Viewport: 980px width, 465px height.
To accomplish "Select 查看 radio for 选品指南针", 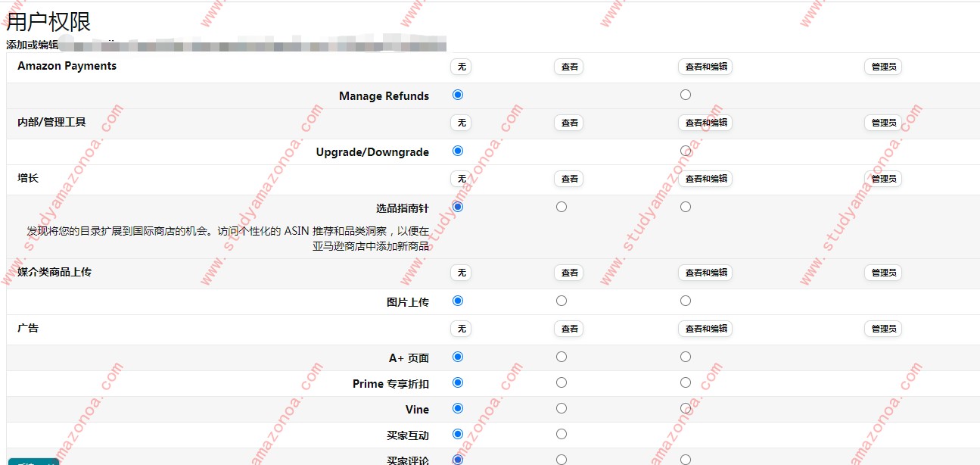I will (x=561, y=207).
